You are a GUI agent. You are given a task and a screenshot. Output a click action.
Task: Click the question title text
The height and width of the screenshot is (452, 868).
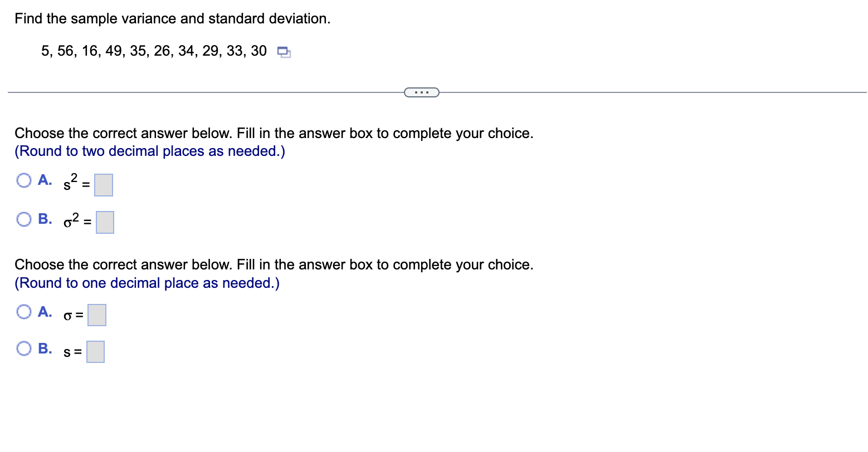click(x=172, y=18)
